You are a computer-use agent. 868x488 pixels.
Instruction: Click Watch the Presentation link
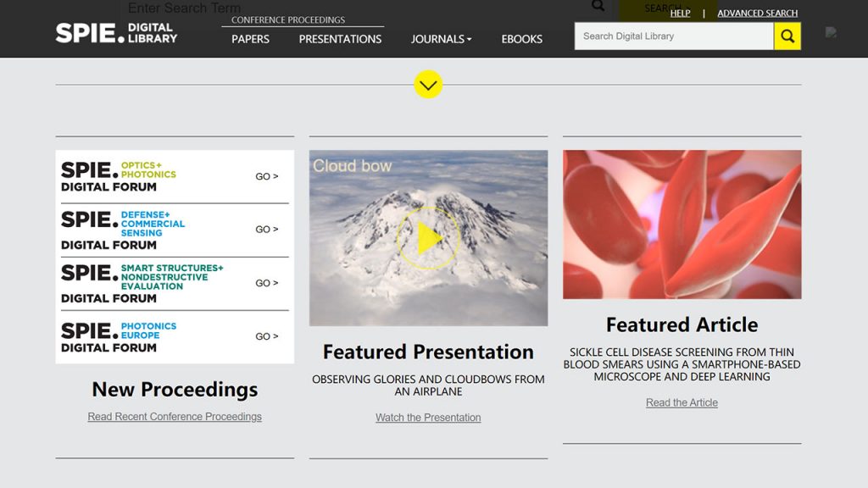click(x=428, y=418)
